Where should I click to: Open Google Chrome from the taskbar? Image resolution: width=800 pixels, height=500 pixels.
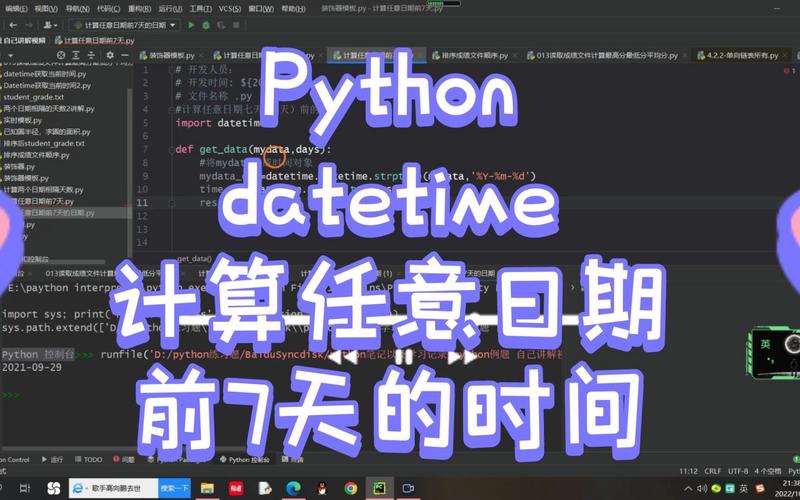[x=351, y=488]
